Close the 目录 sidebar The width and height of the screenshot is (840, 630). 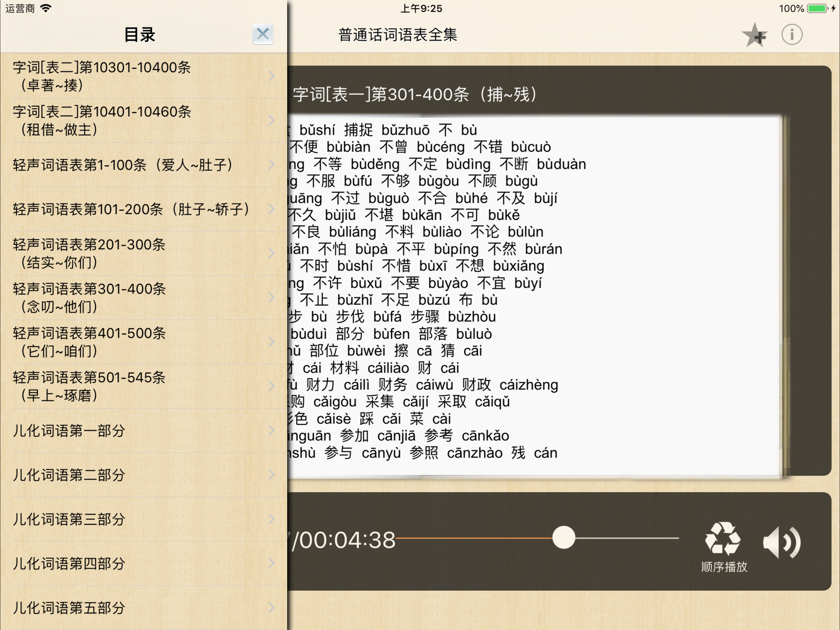click(x=263, y=34)
